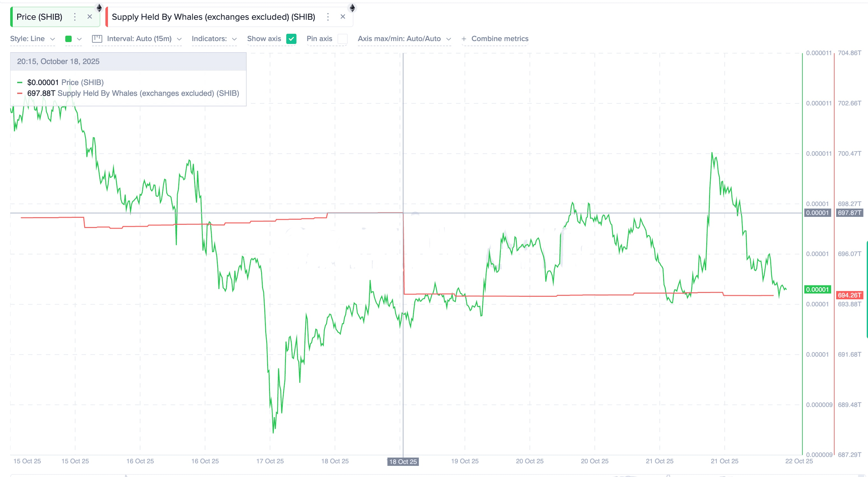868x477 pixels.
Task: Expand the Style: Line dropdown
Action: pyautogui.click(x=32, y=39)
